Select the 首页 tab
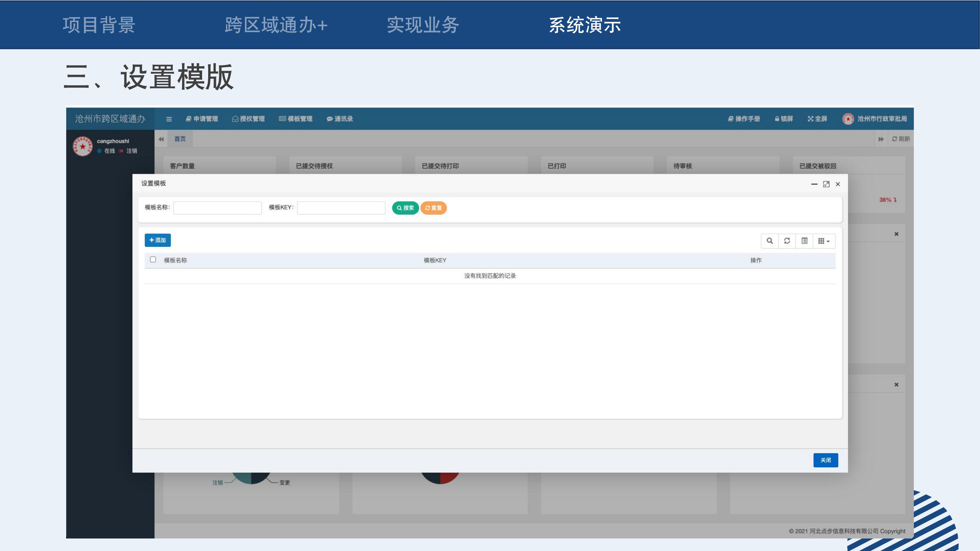Viewport: 980px width, 551px height. (x=180, y=139)
